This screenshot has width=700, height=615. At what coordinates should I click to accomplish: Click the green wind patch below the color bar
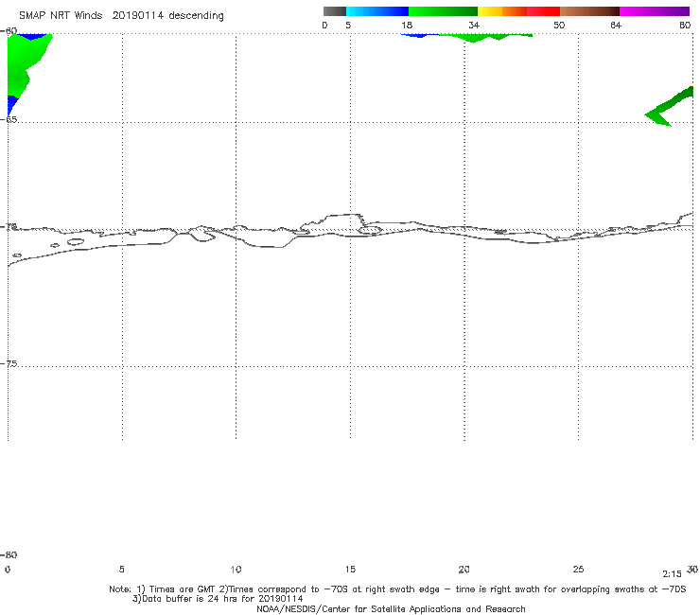[485, 38]
